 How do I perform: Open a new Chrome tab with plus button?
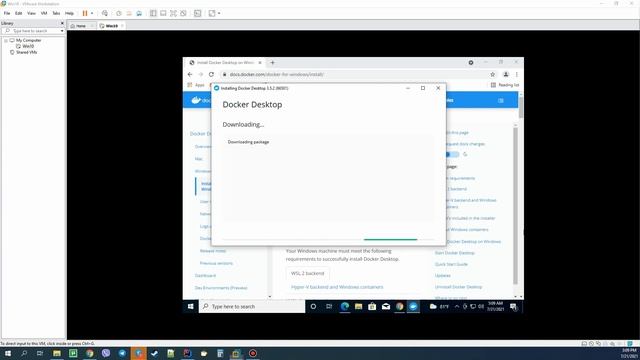tap(272, 62)
